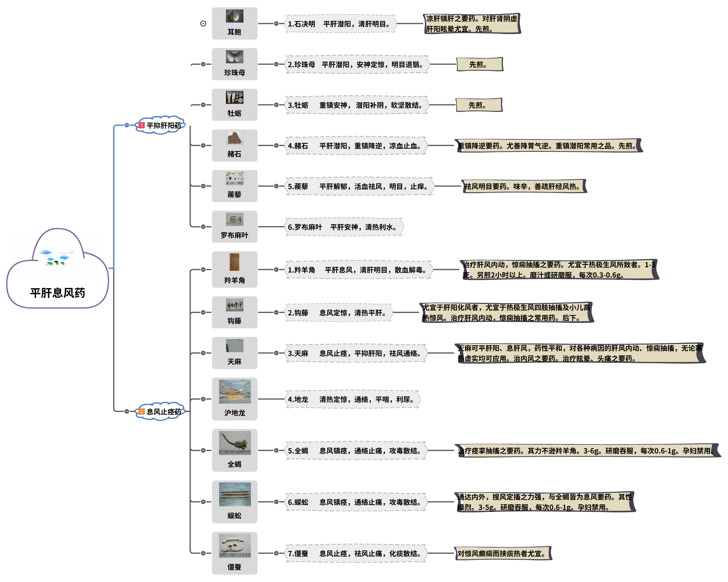Click the cloud image in central topic

56,258
